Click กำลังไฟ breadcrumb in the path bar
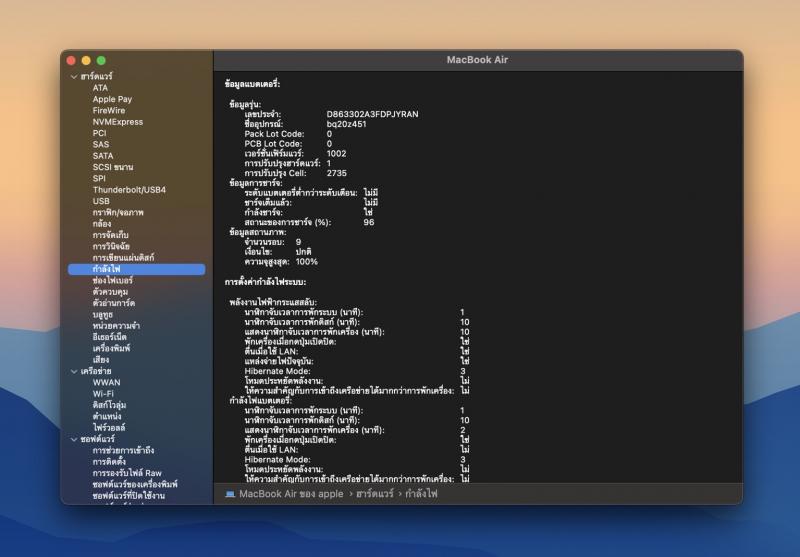The image size is (800, 557). 421,494
